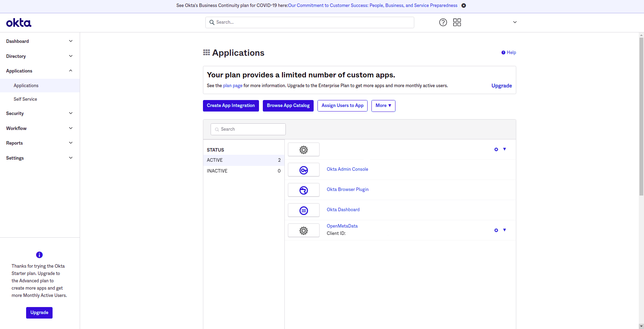Select Self Service submenu item

[x=40, y=99]
